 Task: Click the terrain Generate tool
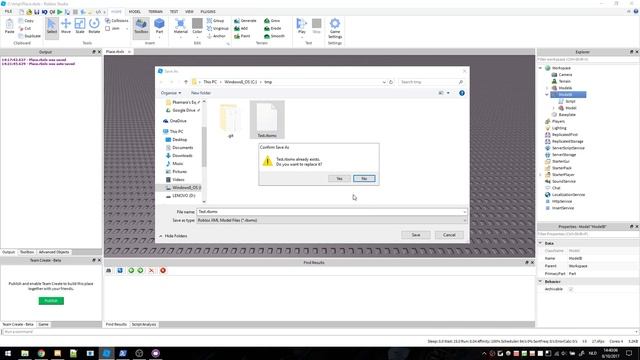click(245, 20)
